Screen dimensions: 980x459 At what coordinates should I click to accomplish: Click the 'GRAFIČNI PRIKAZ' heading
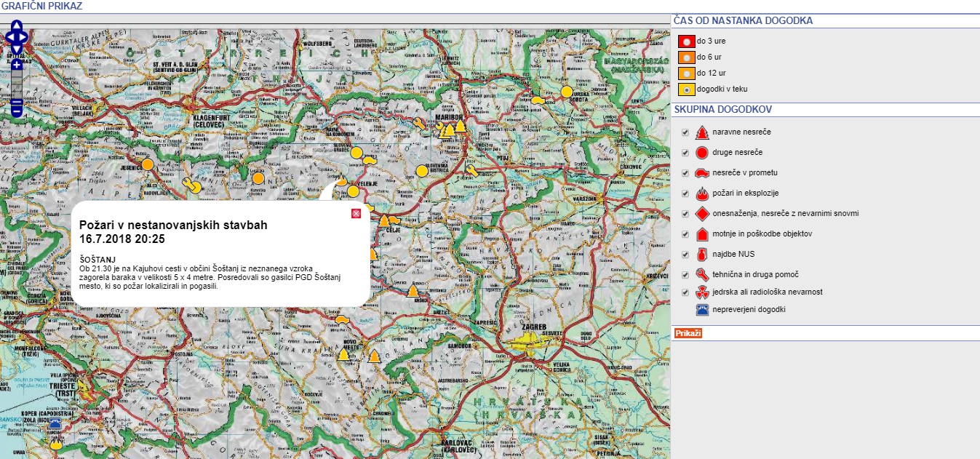41,6
